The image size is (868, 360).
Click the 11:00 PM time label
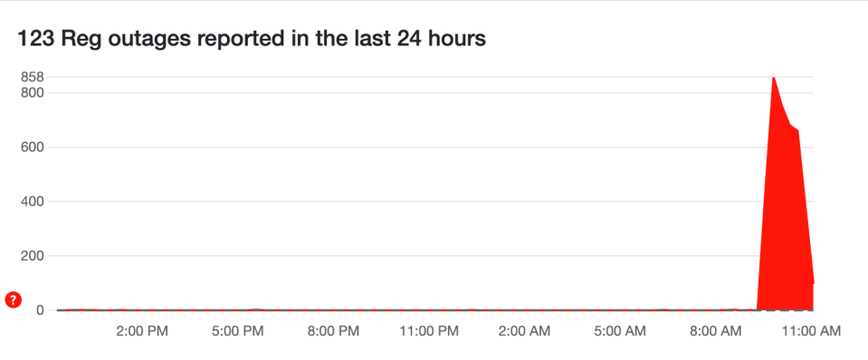point(429,331)
